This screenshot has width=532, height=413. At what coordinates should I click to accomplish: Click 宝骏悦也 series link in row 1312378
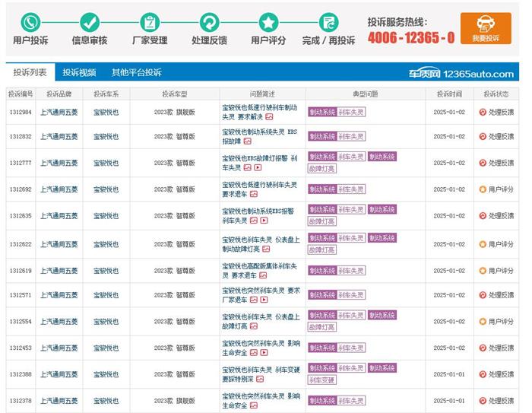106,401
